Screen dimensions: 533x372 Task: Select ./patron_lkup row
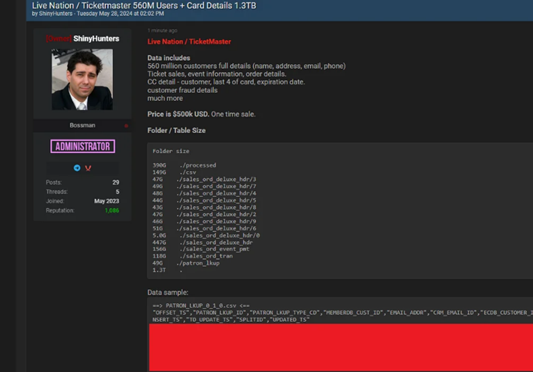click(x=186, y=263)
